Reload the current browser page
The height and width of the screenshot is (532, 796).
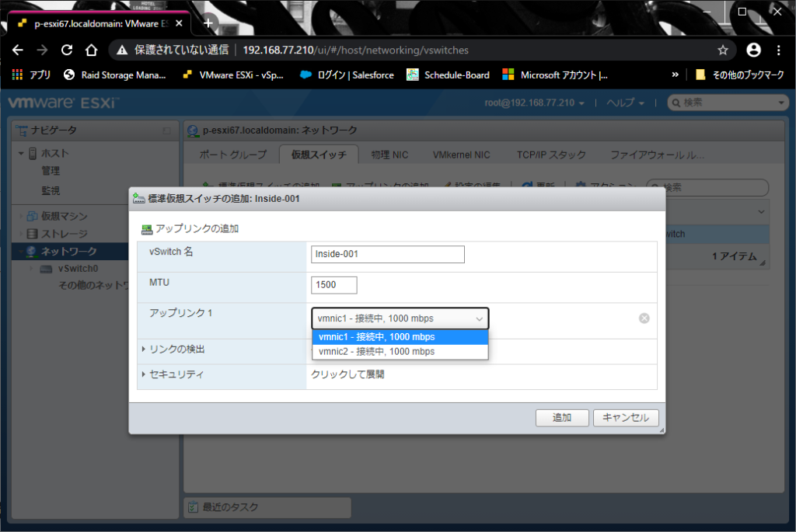click(x=67, y=50)
